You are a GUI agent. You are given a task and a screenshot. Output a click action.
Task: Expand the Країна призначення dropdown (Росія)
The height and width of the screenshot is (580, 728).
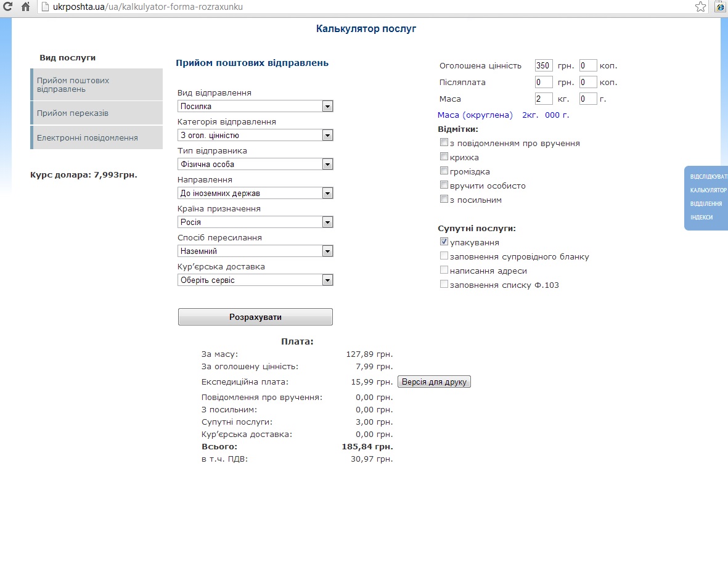coord(255,222)
